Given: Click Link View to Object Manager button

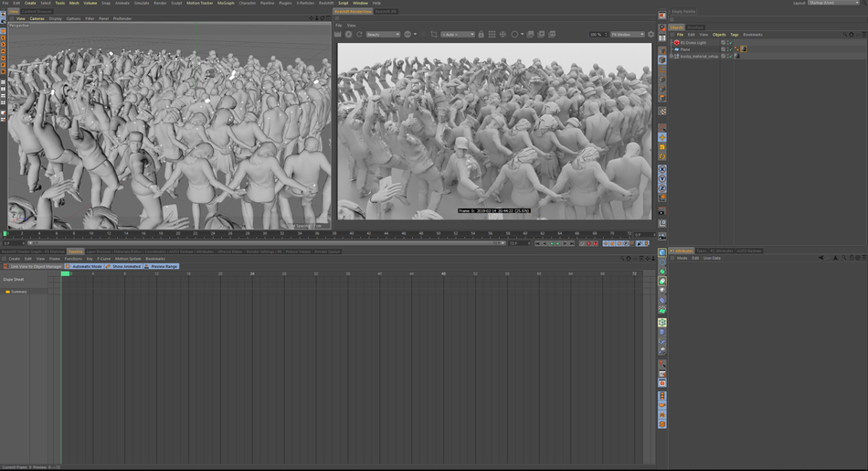Looking at the screenshot, I should click(x=33, y=266).
